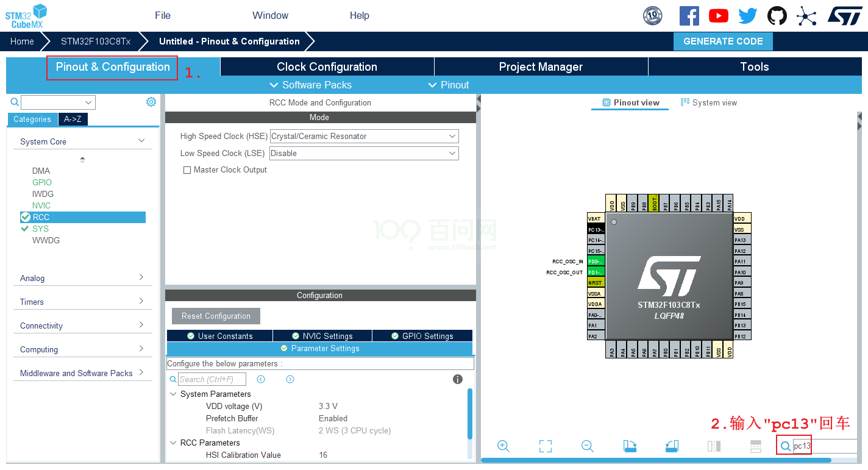Select NVIC in System Core list
Image resolution: width=868 pixels, height=470 pixels.
tap(41, 205)
